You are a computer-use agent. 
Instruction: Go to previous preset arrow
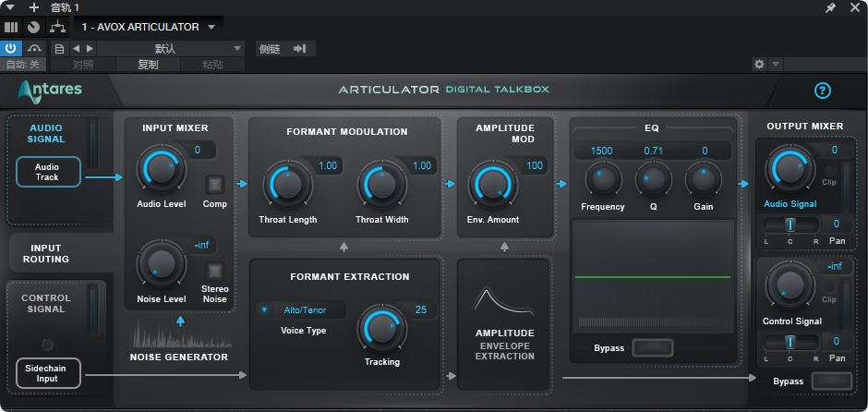pyautogui.click(x=76, y=49)
